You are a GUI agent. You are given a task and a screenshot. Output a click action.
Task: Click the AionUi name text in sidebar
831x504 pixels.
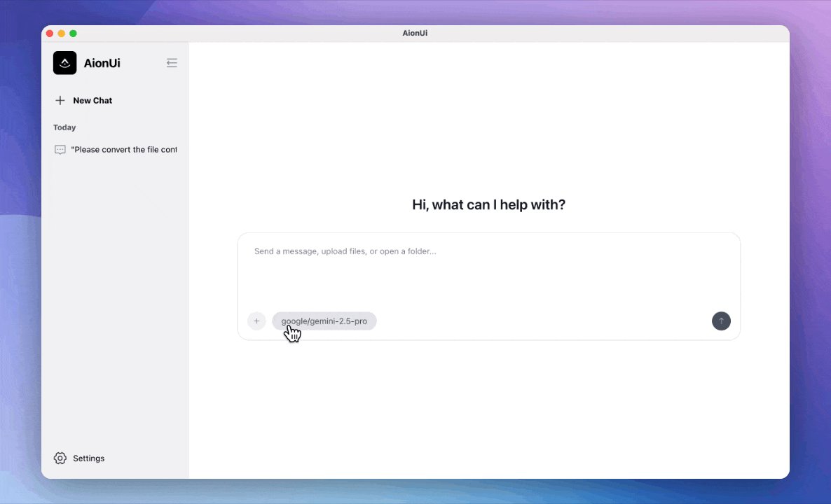tap(102, 63)
